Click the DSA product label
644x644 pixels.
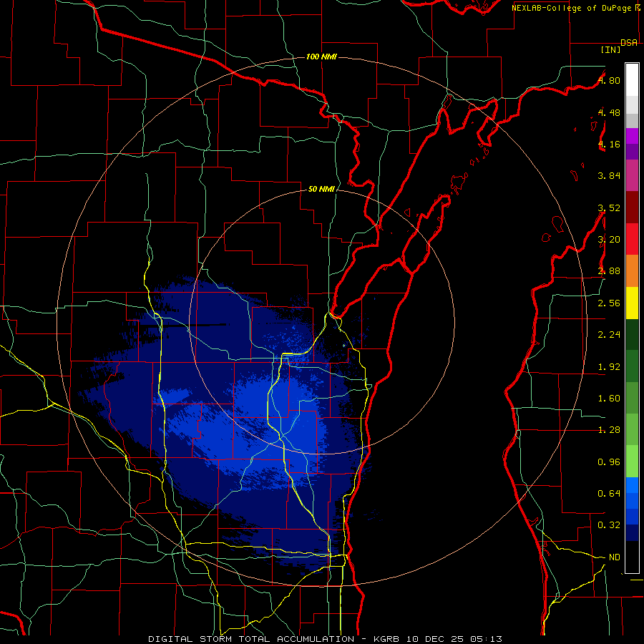[629, 43]
